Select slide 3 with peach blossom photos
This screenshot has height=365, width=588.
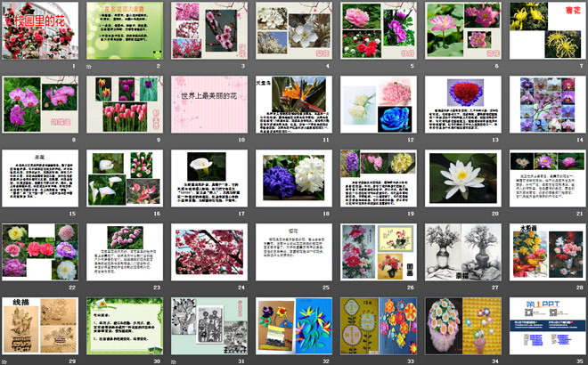click(x=209, y=30)
